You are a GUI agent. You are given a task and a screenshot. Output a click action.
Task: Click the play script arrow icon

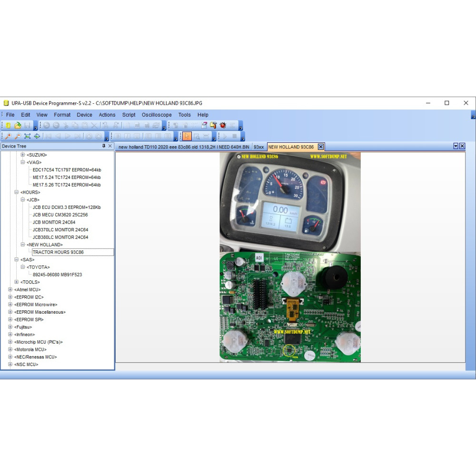pos(225,136)
